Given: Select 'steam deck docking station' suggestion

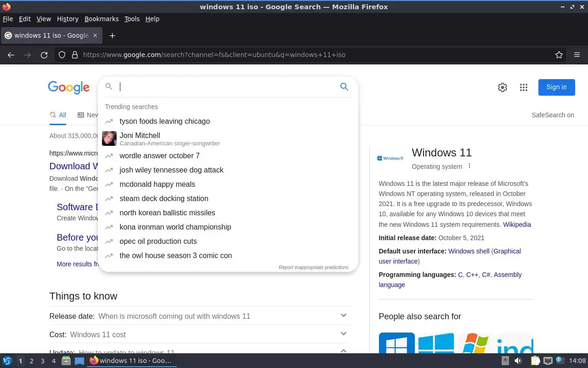Looking at the screenshot, I should click(x=228, y=198).
